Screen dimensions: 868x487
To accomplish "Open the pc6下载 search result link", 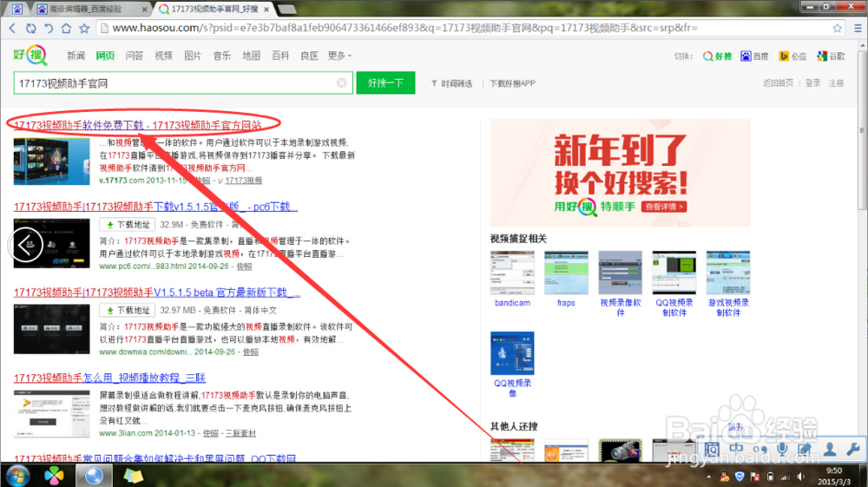I will pos(155,207).
